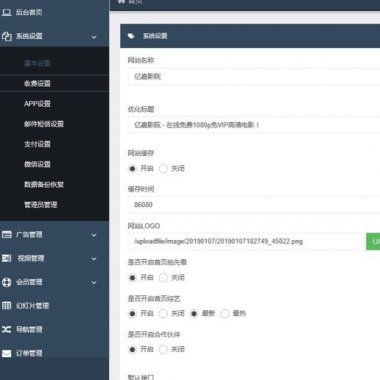Viewport: 380px width, 380px height.
Task: Expand the 会员管理 chevron
Action: pyautogui.click(x=94, y=282)
